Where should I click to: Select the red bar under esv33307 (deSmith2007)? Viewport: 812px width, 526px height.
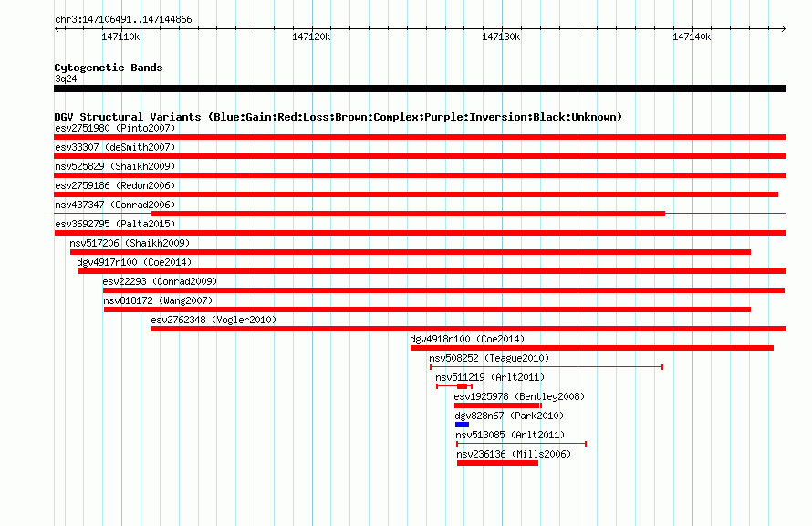pos(420,156)
